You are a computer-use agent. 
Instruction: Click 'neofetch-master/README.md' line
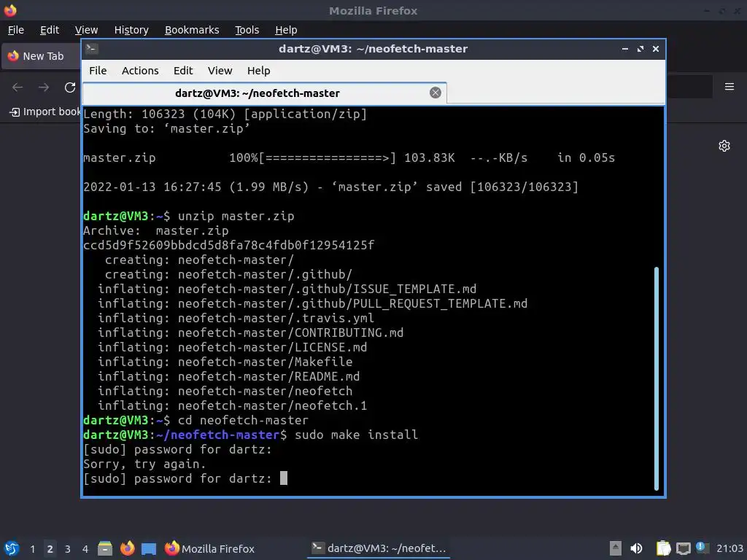pos(228,377)
